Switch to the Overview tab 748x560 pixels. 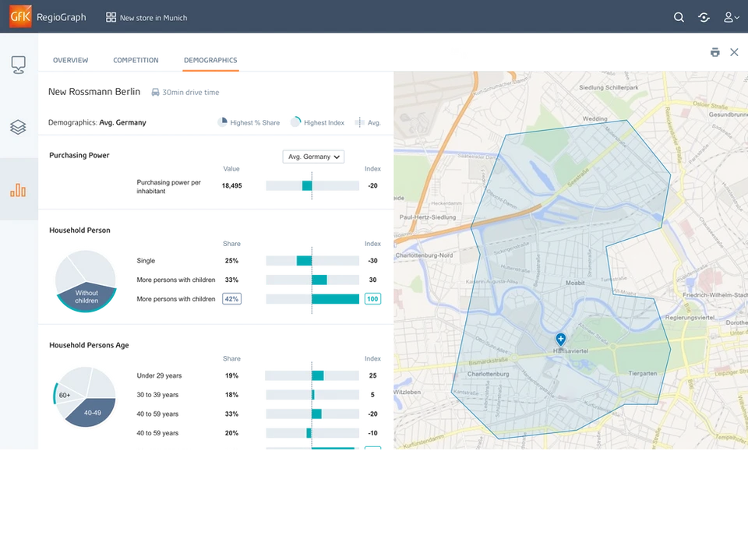point(71,60)
